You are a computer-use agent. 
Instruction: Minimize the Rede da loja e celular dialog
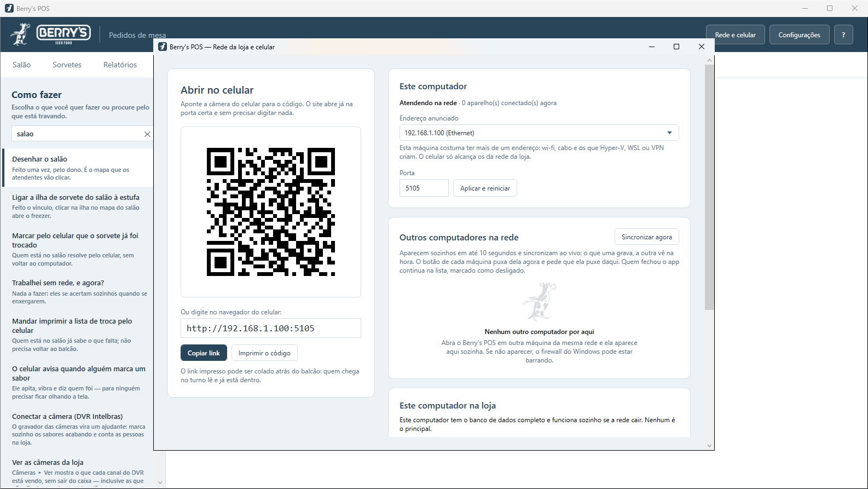point(652,47)
